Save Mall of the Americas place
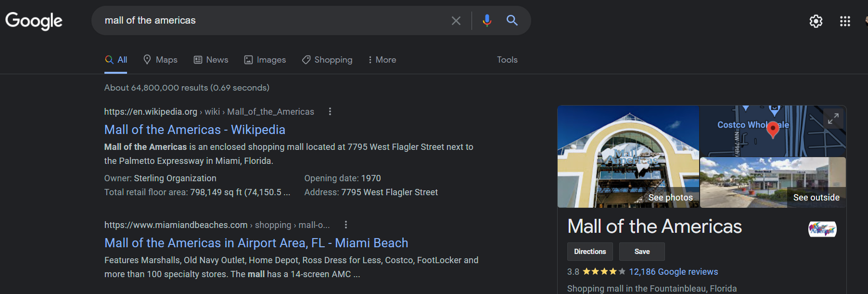 click(642, 252)
